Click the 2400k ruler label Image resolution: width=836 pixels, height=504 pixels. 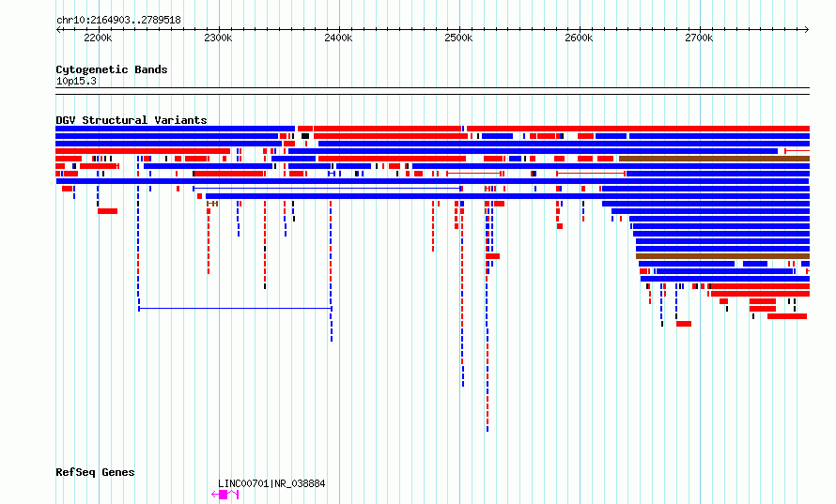(338, 38)
